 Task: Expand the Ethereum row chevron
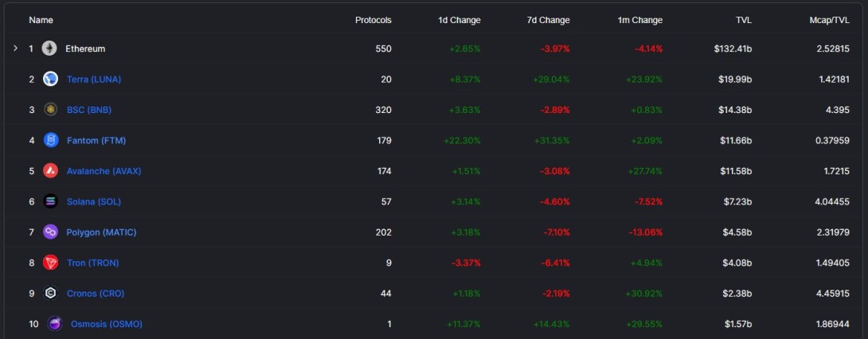pos(15,49)
